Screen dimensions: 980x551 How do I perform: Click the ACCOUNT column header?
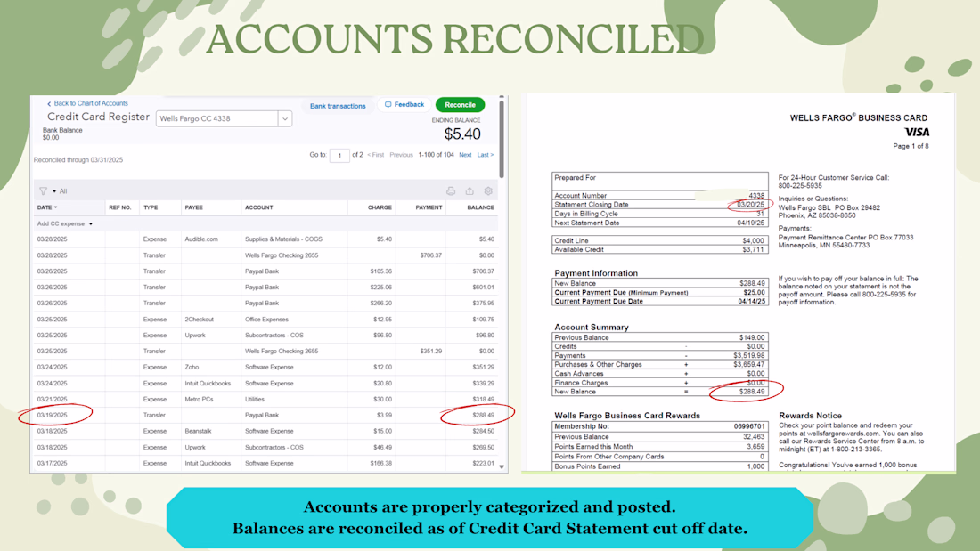(x=258, y=207)
